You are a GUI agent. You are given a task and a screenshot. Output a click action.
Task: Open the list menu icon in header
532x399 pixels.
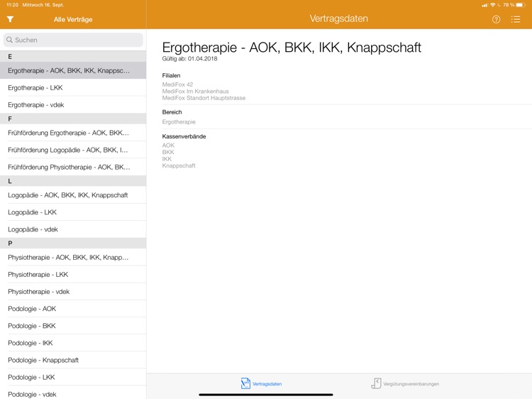[516, 19]
